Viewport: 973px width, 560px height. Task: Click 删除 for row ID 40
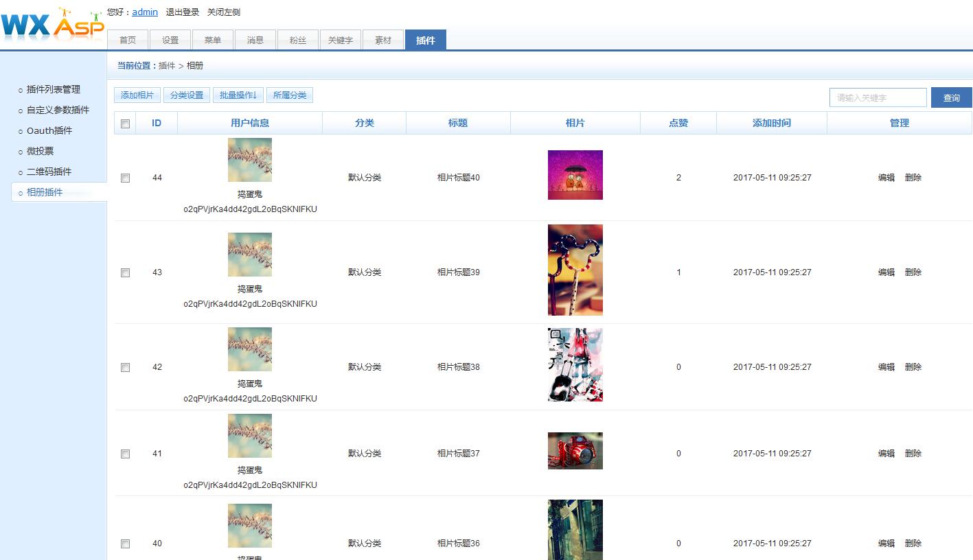[913, 543]
